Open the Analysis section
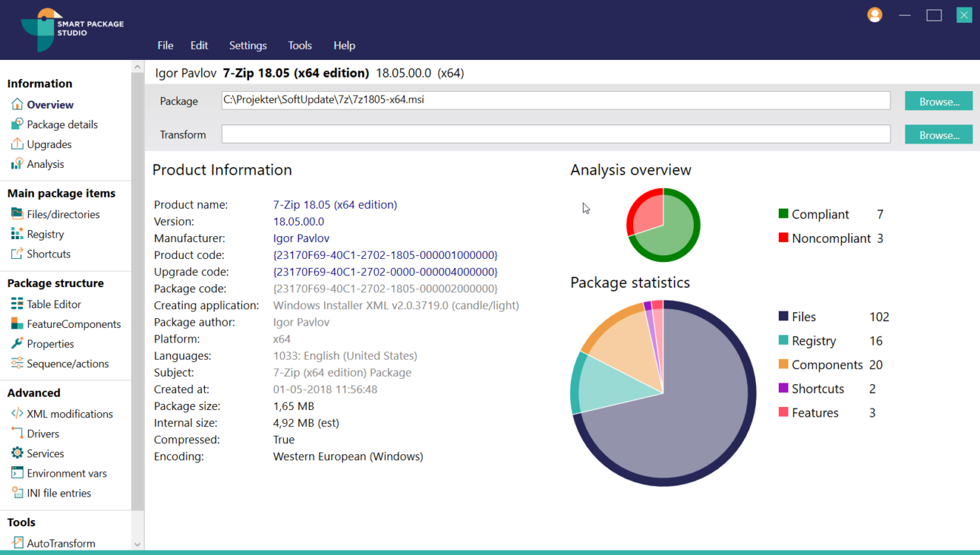 45,164
